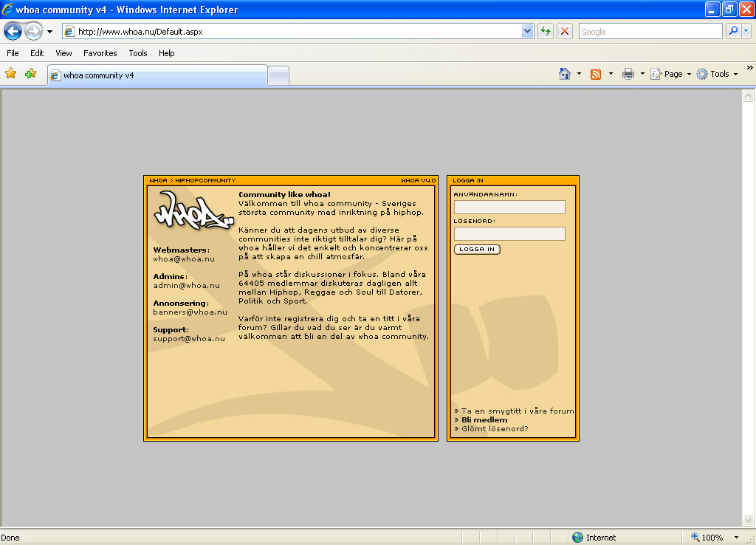Screen dimensions: 756x545
Task: Click the browser Back arrow button
Action: click(x=13, y=32)
